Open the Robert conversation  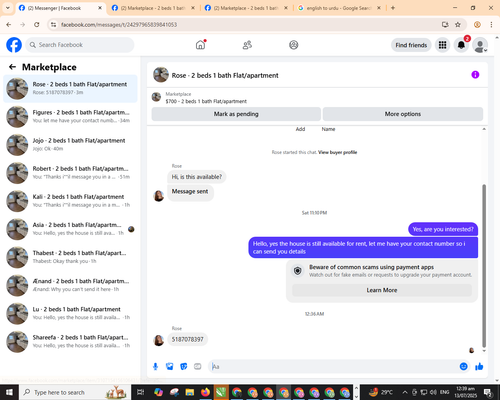coord(70,173)
